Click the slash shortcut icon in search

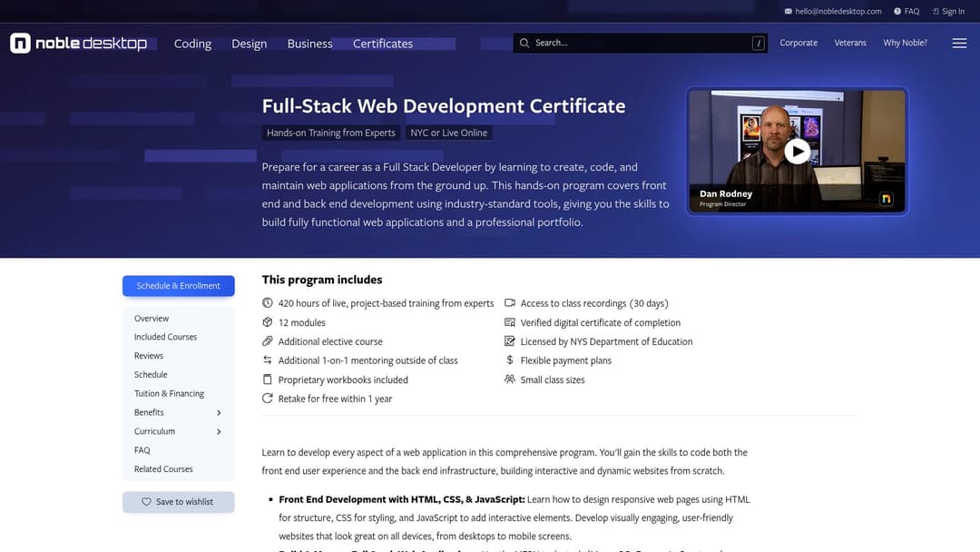[x=758, y=44]
